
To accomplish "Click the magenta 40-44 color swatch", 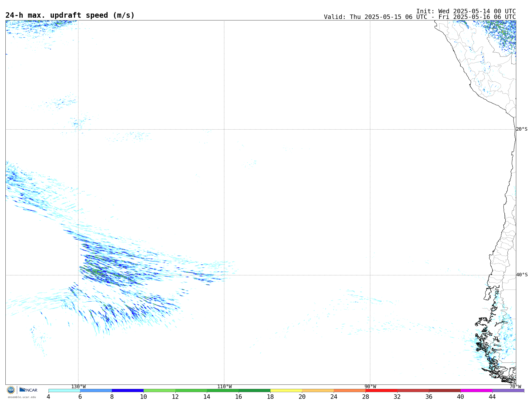I will coord(477,391).
